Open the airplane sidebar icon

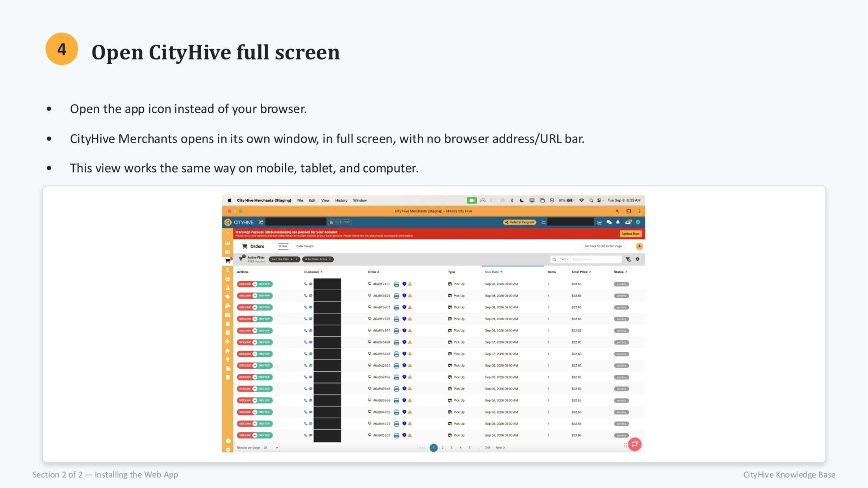point(228,342)
